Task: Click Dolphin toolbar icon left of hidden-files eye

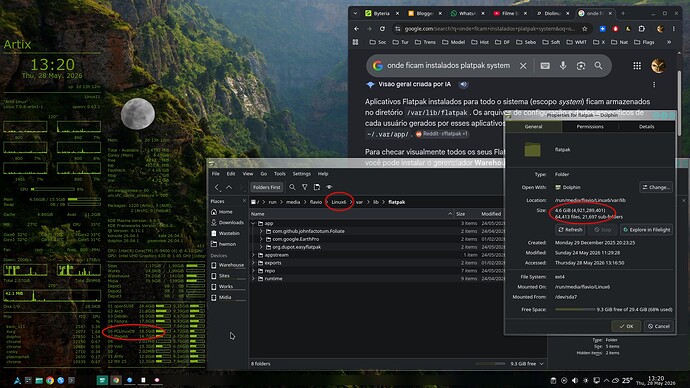Action: click(317, 187)
